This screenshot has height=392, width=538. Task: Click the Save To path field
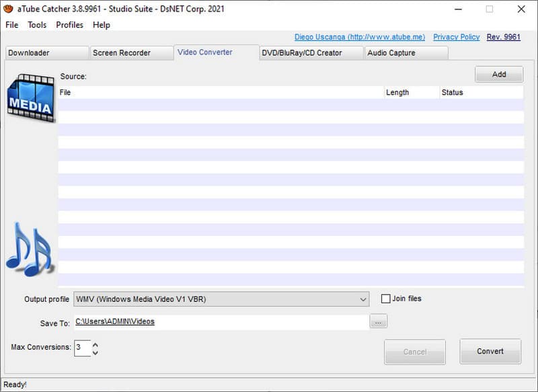221,322
